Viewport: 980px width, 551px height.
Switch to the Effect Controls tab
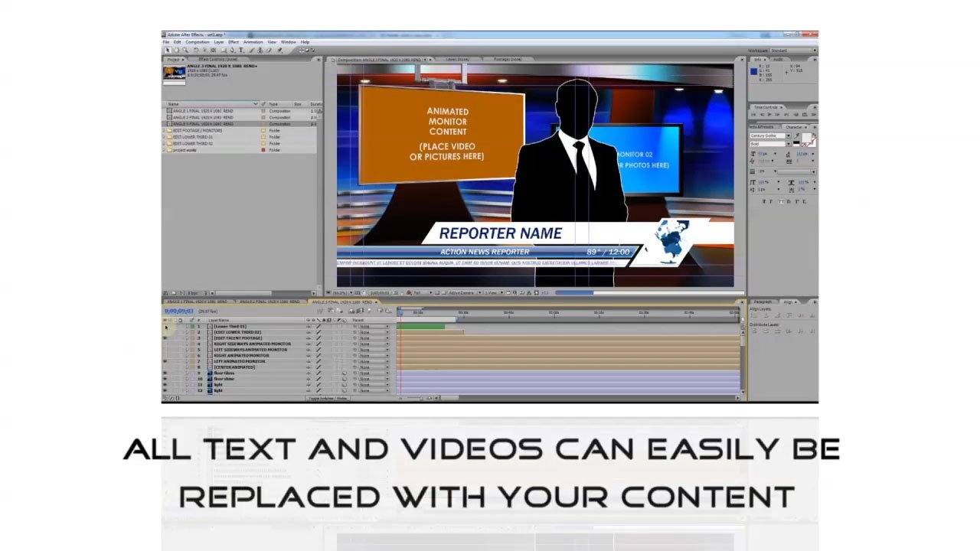click(x=217, y=60)
